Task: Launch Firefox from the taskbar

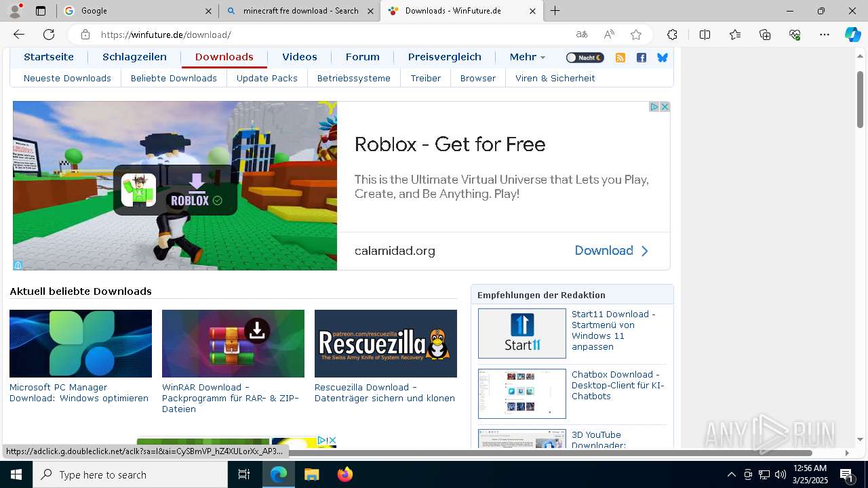Action: point(345,474)
